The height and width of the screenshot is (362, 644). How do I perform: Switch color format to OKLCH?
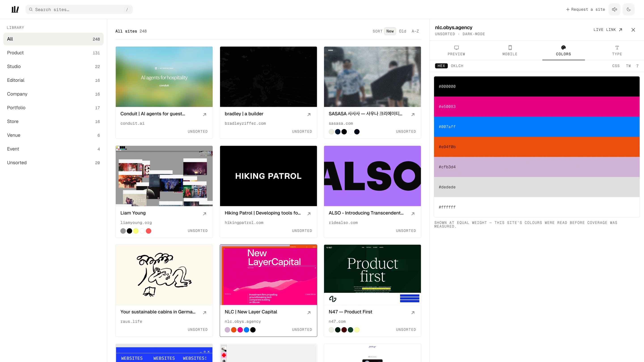pos(457,66)
